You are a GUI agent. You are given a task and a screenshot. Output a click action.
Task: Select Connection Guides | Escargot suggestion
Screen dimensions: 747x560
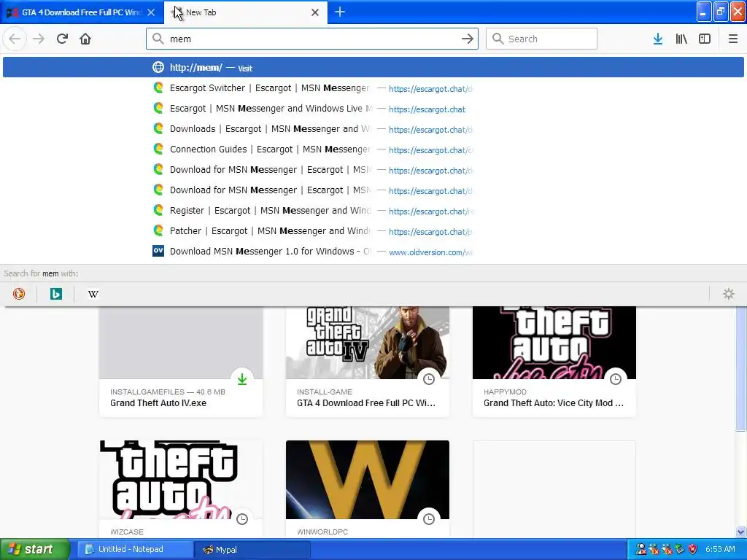point(373,149)
